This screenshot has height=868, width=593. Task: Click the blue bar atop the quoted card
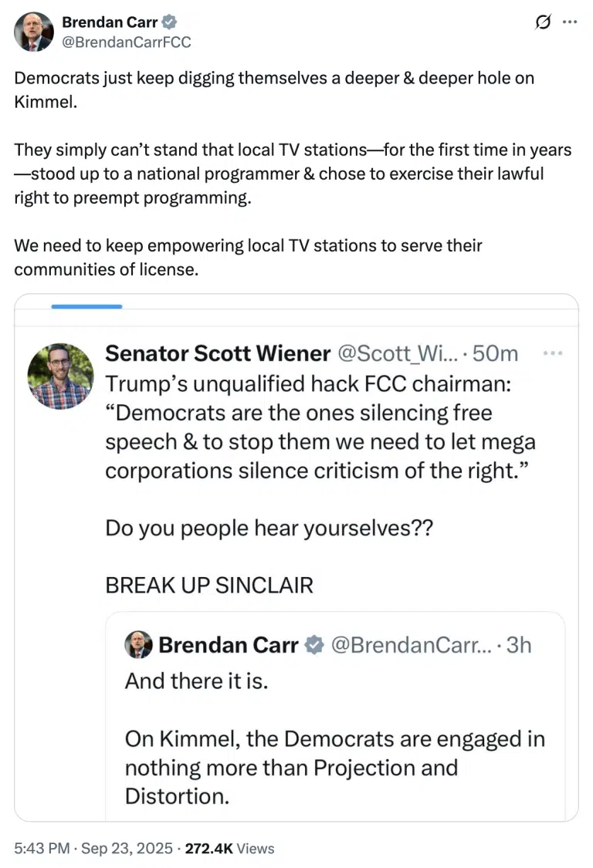[86, 306]
